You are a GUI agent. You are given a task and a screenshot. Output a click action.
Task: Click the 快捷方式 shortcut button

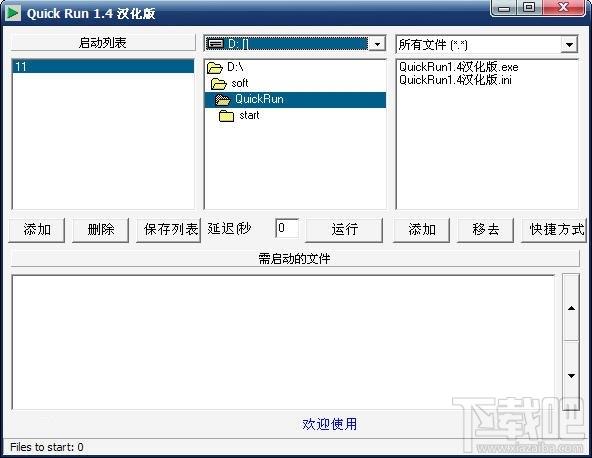(553, 230)
